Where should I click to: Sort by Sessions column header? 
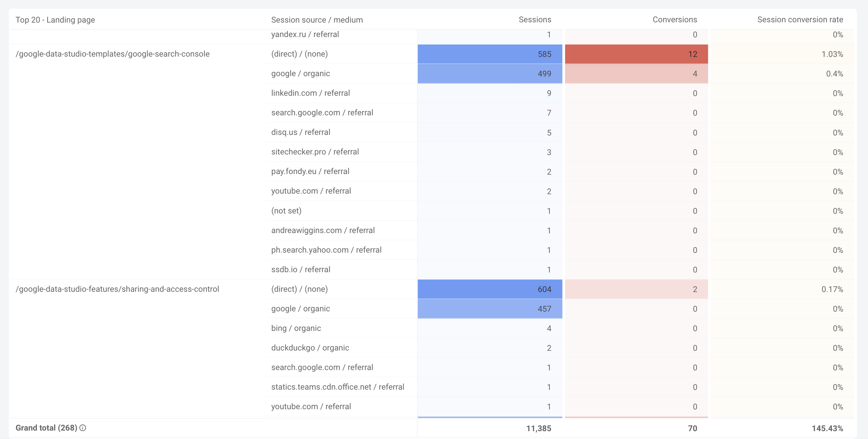(535, 20)
